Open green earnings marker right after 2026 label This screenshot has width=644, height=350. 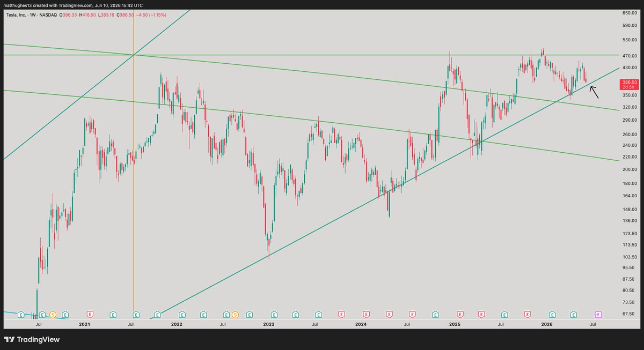[x=551, y=314]
